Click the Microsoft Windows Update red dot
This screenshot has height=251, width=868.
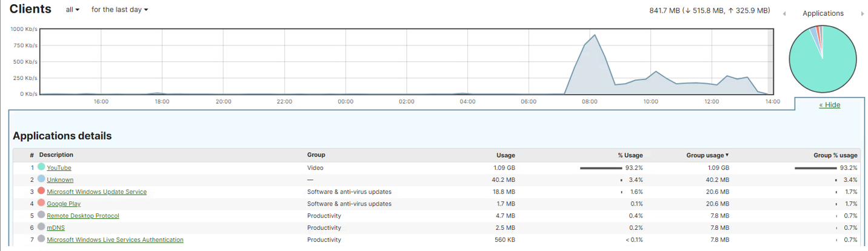pos(41,191)
